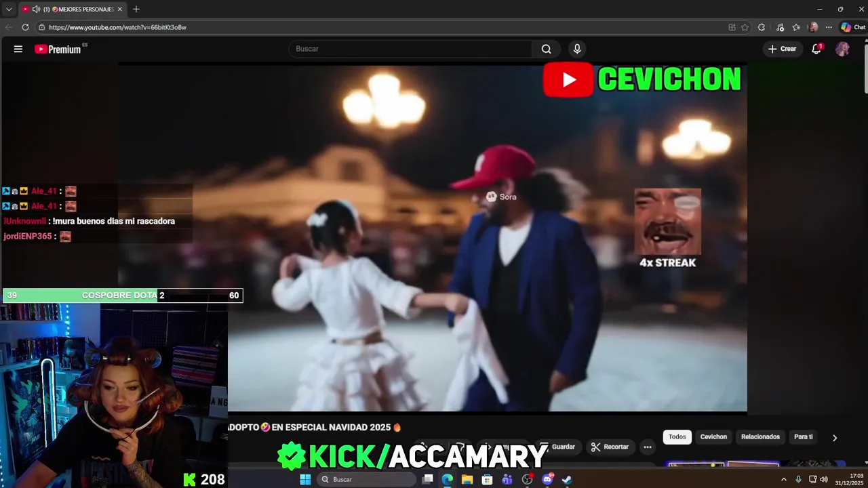Select the MEJORES PERSONAJES tab
The image size is (868, 488).
[71, 9]
